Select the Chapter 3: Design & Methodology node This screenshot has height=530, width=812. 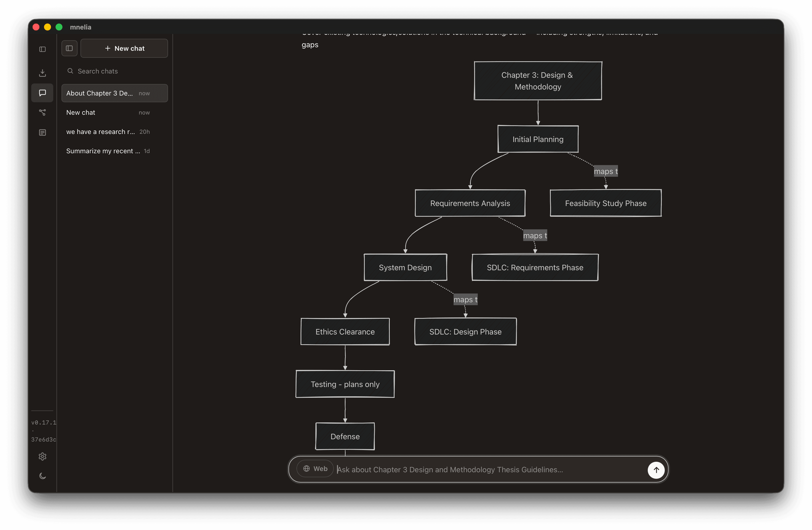(538, 81)
